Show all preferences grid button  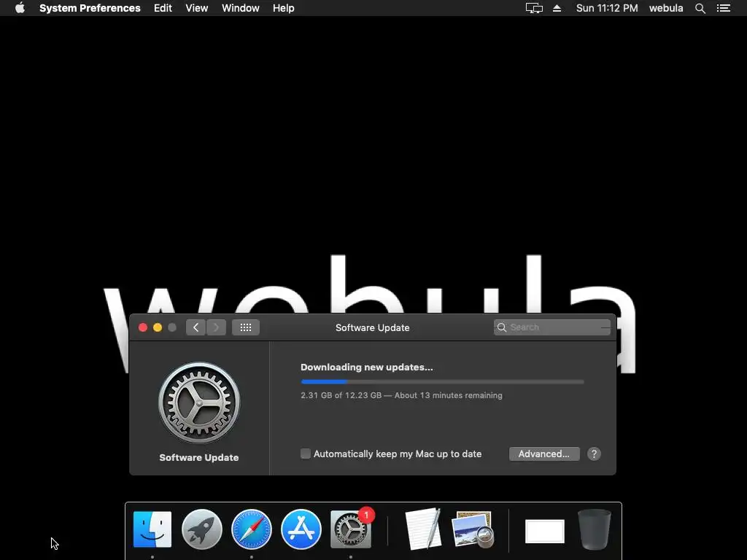pos(246,327)
